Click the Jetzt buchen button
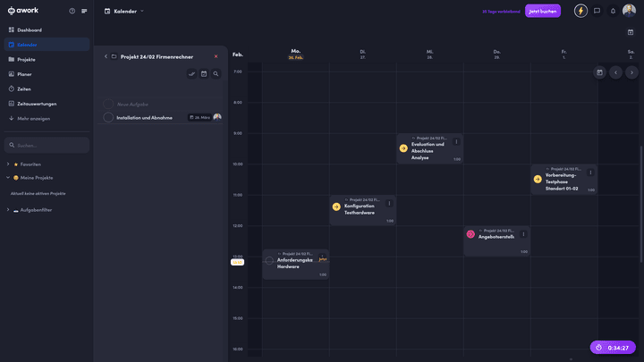Image resolution: width=644 pixels, height=362 pixels. (543, 11)
